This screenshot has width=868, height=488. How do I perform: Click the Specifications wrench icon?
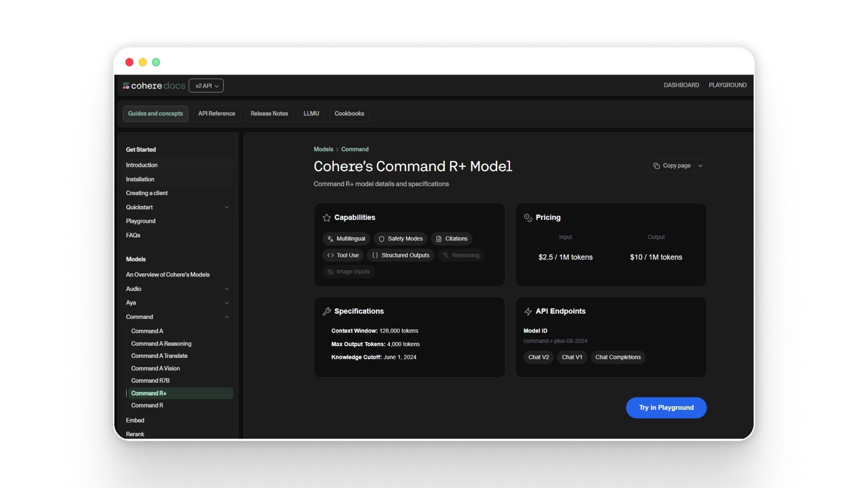327,311
